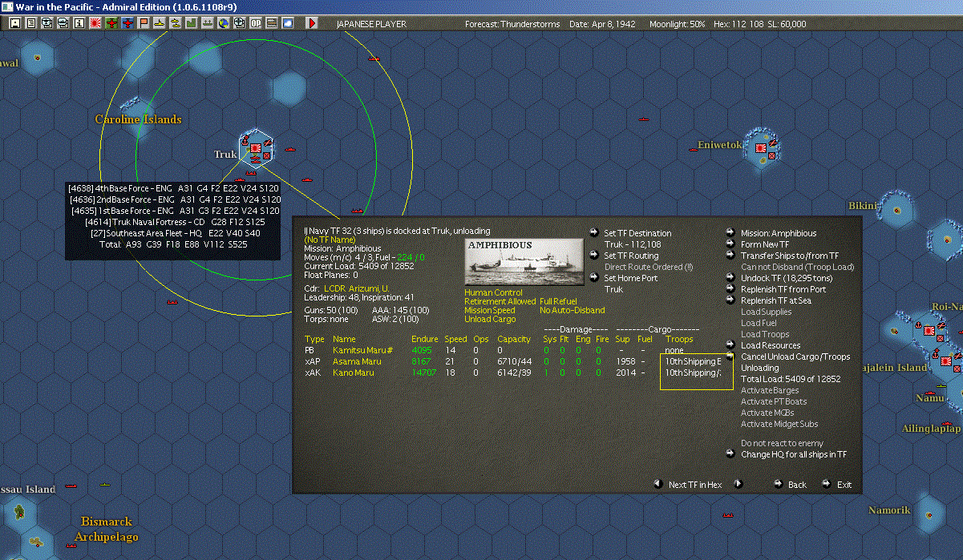Click the double ship silhouette toolbar icon
Screen dimensions: 963x560
click(x=176, y=23)
